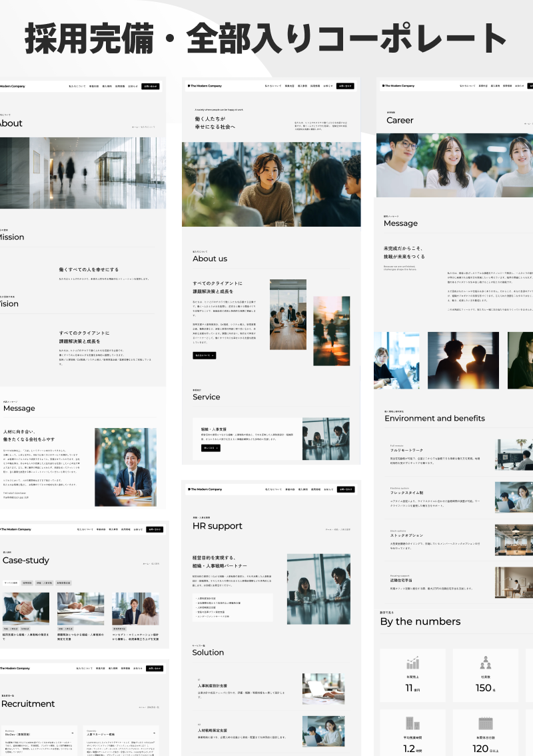Click the '人事制度設計支援' solution title
Screen dimensions: 533x756
click(x=212, y=685)
